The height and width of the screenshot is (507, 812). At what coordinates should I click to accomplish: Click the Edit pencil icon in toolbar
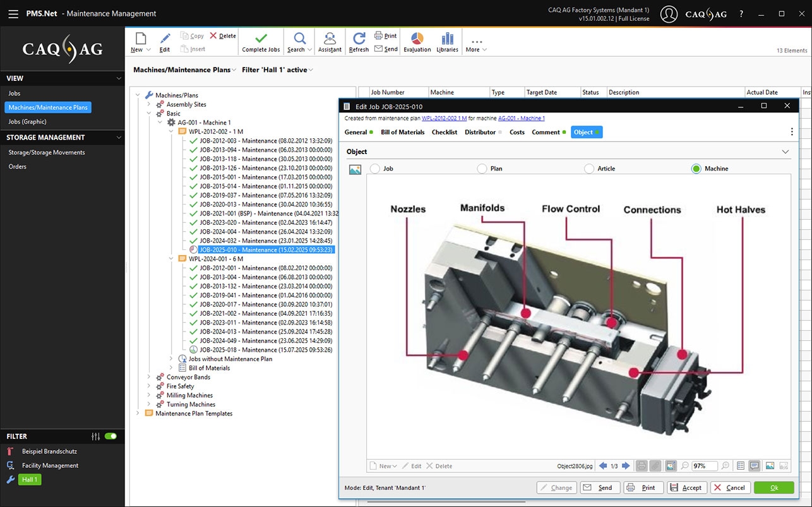[165, 39]
